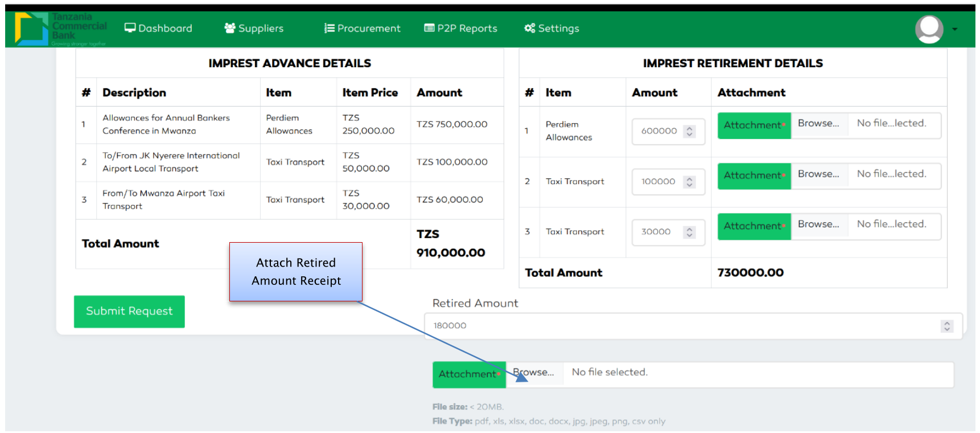This screenshot has width=980, height=433.
Task: Browse file for row 2 Taxi Transport
Action: pyautogui.click(x=818, y=174)
